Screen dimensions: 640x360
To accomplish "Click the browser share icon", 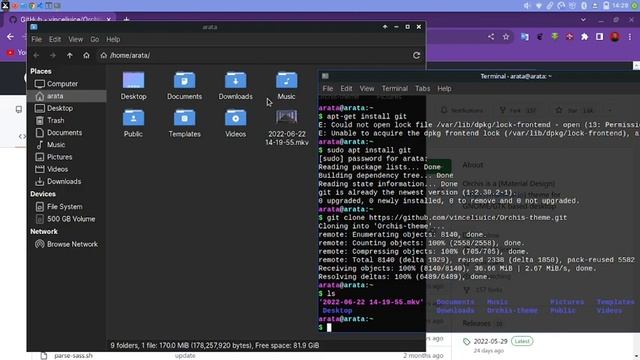I will pos(491,37).
